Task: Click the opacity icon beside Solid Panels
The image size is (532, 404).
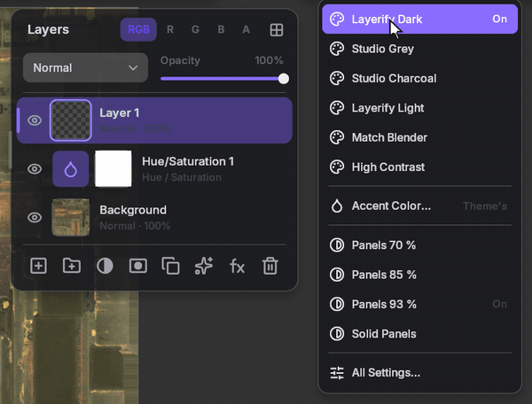Action: (x=337, y=334)
